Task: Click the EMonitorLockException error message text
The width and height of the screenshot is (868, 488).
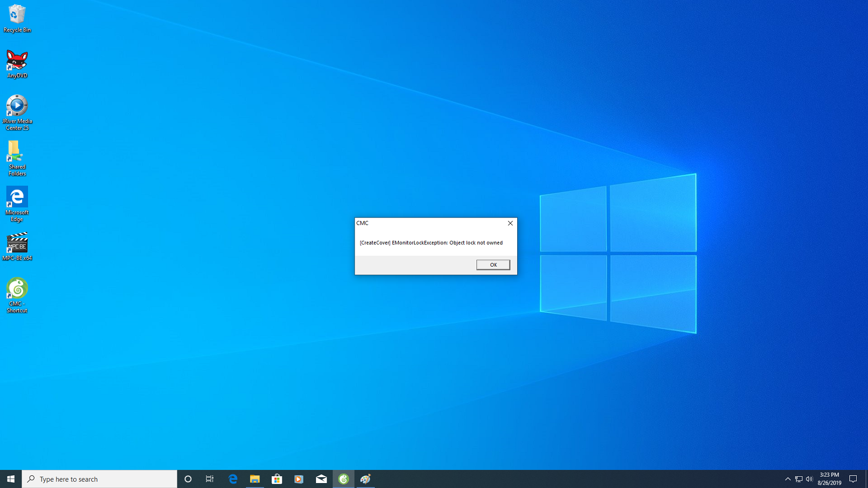Action: tap(431, 243)
